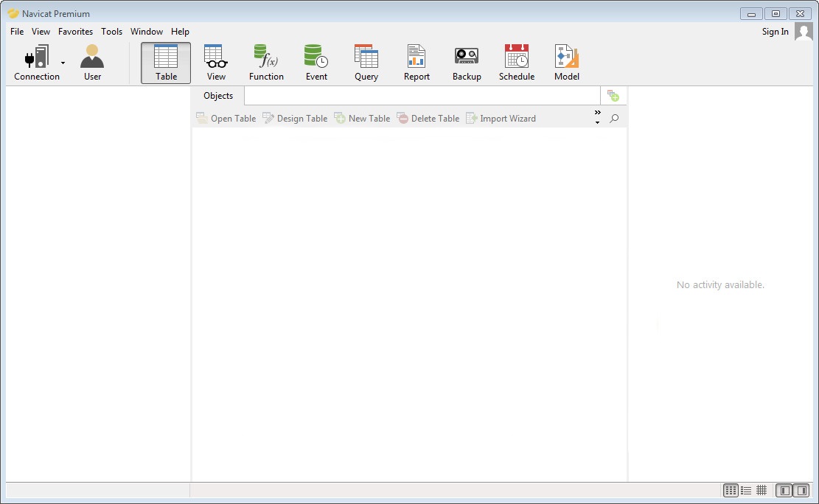Click the search magnifier icon
Image resolution: width=819 pixels, height=504 pixels.
[x=614, y=119]
